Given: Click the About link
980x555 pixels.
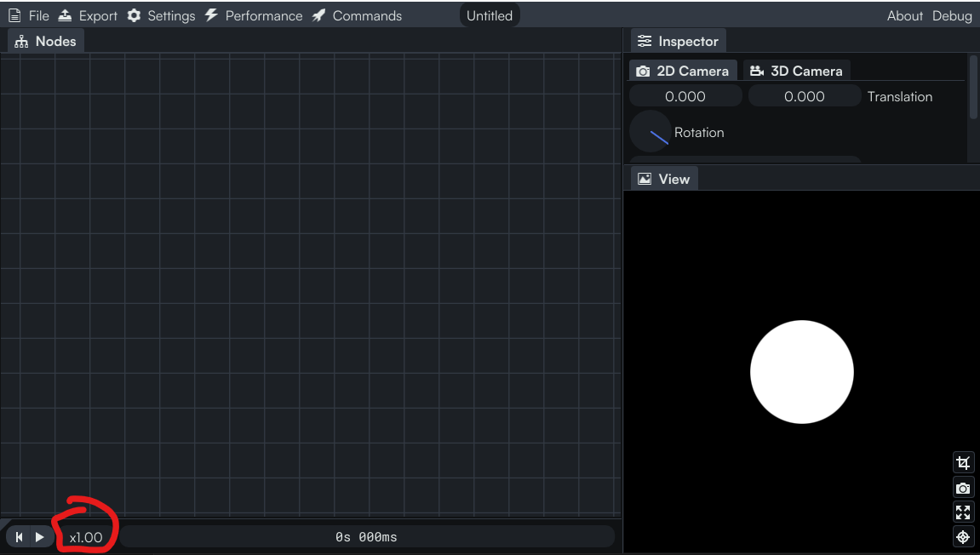Looking at the screenshot, I should tap(904, 15).
